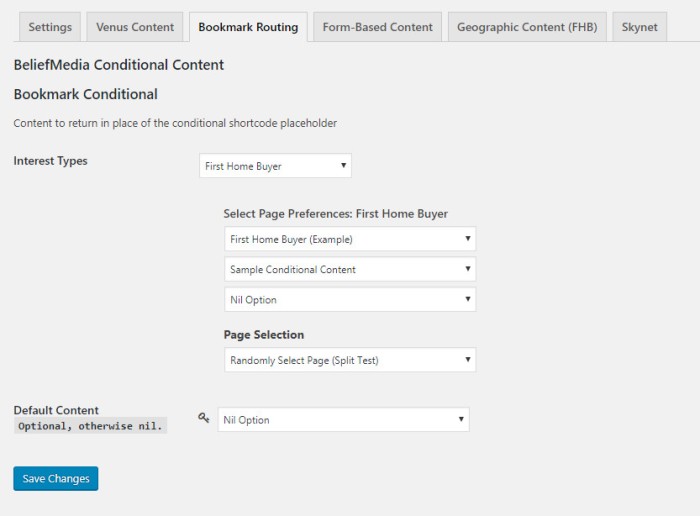
Task: Open the Randomly Select Page (Split Test) dropdown
Action: [x=350, y=360]
